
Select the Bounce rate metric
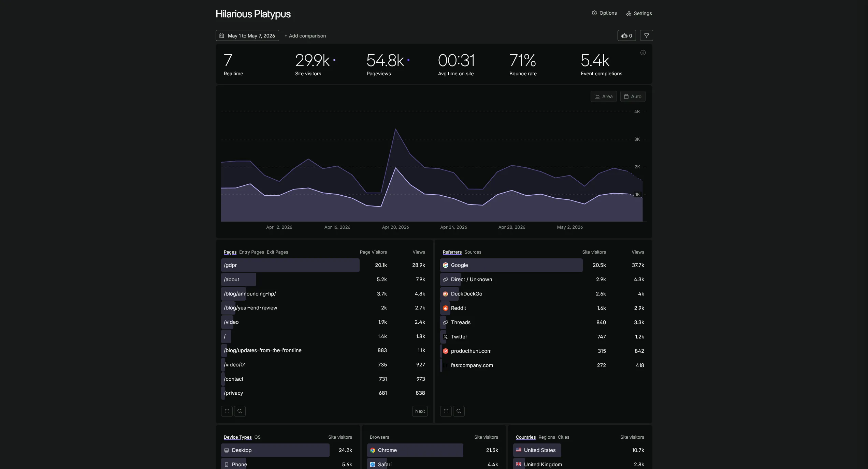tap(523, 64)
